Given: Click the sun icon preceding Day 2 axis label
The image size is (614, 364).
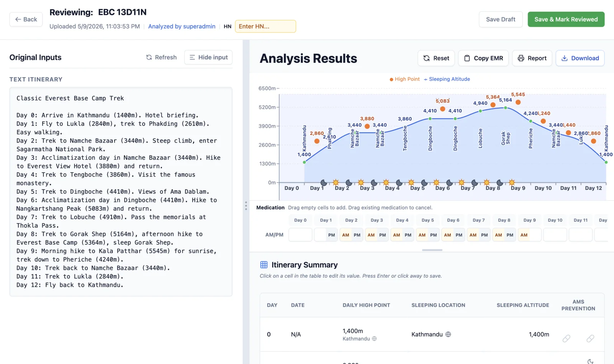Looking at the screenshot, I should 336,183.
